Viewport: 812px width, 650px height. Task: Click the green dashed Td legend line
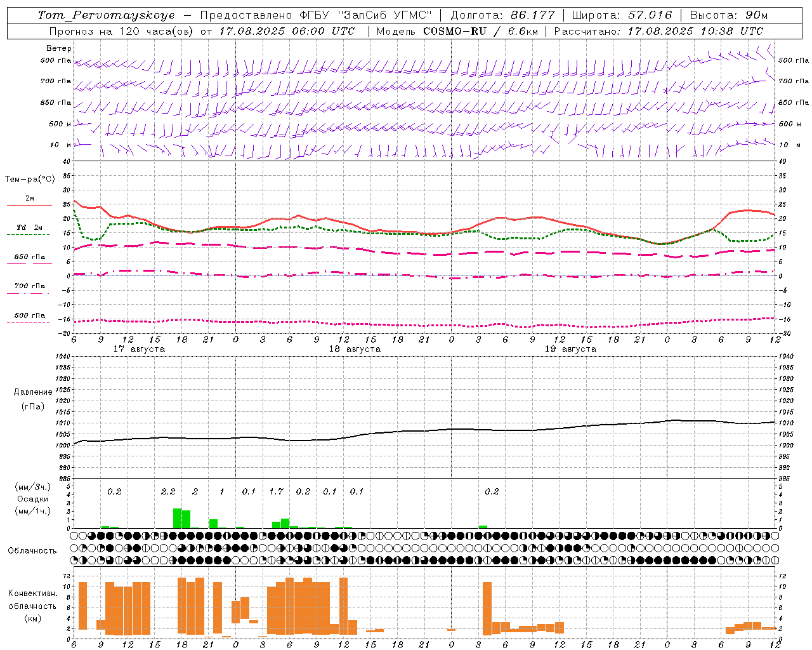click(28, 235)
